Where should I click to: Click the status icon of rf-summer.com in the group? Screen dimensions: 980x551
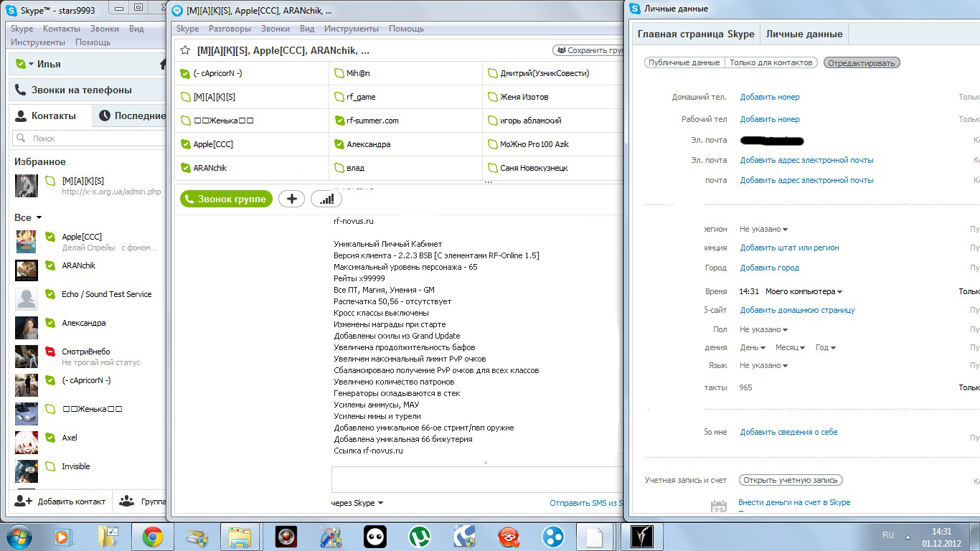tap(340, 121)
